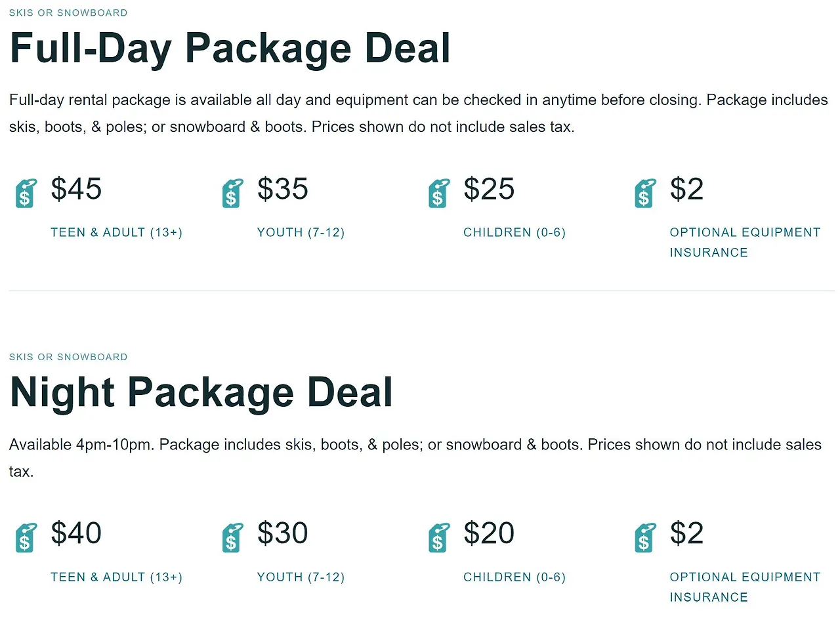Image resolution: width=840 pixels, height=618 pixels.
Task: Click Youth (7-12) label under $30
Action: click(301, 577)
